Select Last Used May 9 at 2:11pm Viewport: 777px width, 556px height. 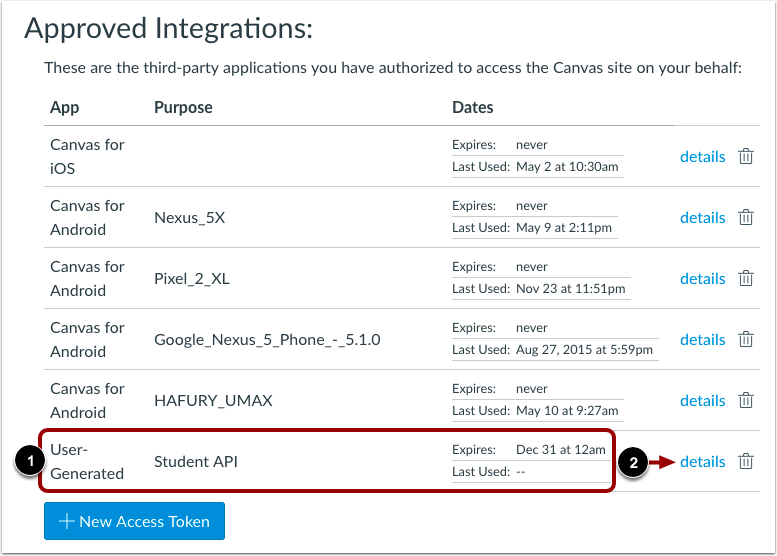[532, 227]
